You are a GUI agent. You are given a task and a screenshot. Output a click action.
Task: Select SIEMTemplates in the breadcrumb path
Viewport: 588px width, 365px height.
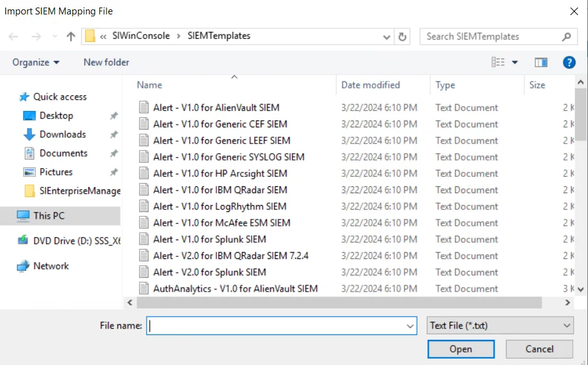[219, 36]
